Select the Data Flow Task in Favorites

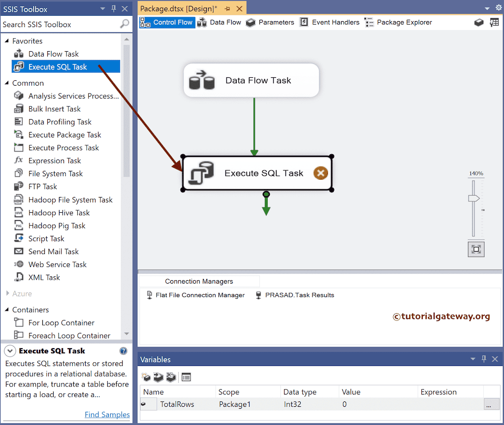(x=53, y=54)
